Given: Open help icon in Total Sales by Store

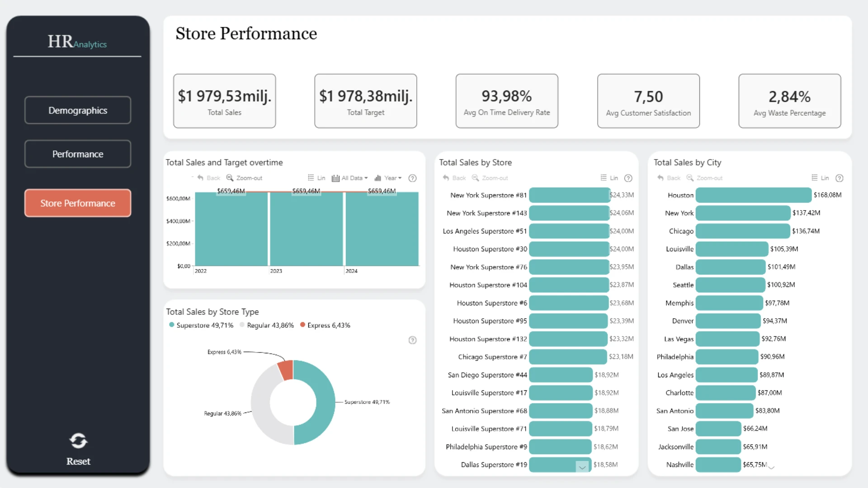Looking at the screenshot, I should click(628, 178).
